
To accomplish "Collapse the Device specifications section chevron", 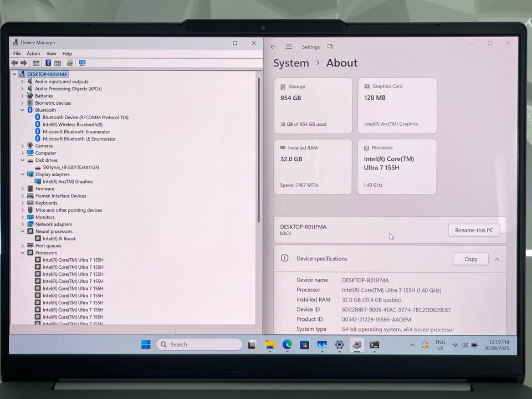I will 497,259.
